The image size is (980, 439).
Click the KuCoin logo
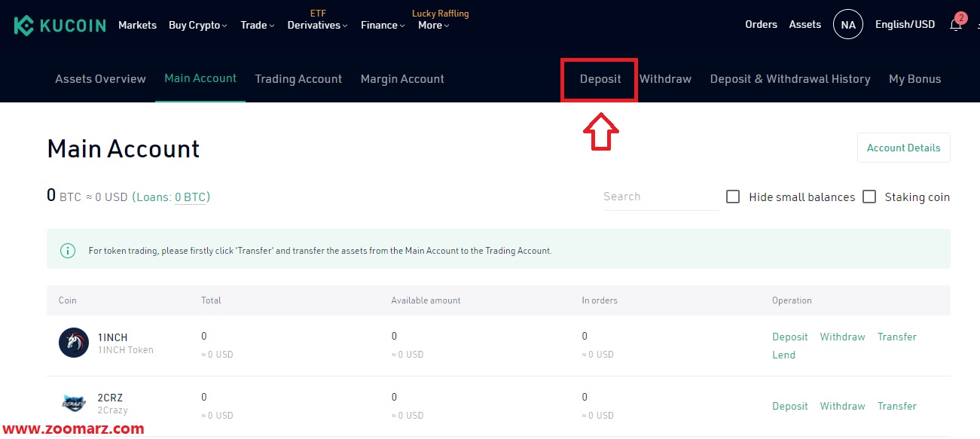[x=60, y=25]
